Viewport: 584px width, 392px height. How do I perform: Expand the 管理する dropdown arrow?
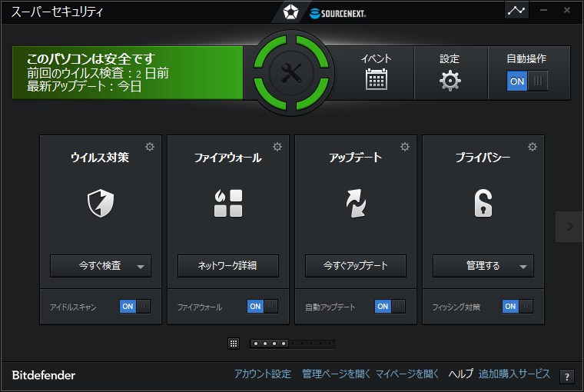(x=523, y=267)
